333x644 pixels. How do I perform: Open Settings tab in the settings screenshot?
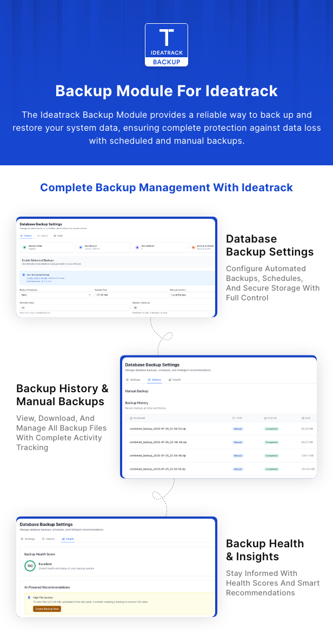[x=26, y=236]
